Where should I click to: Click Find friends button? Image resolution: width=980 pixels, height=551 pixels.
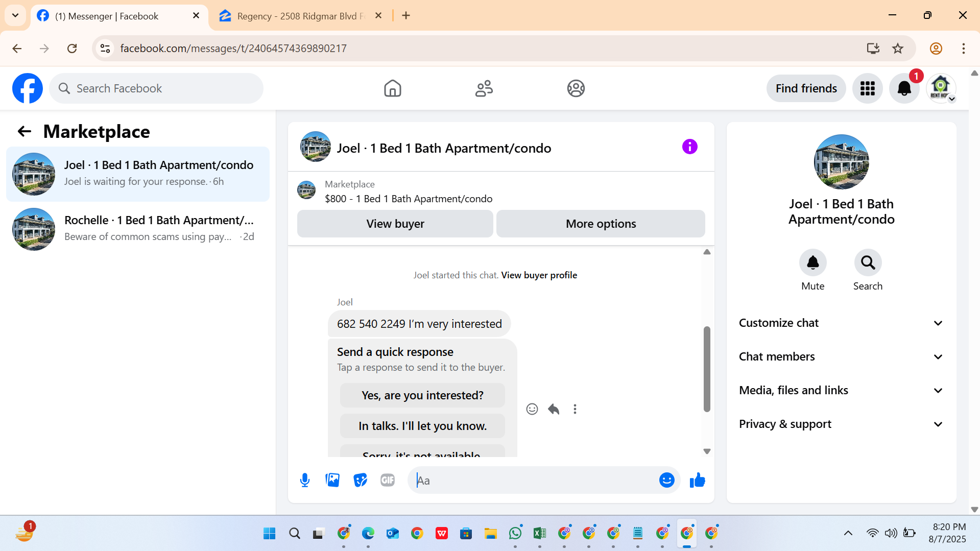click(806, 88)
